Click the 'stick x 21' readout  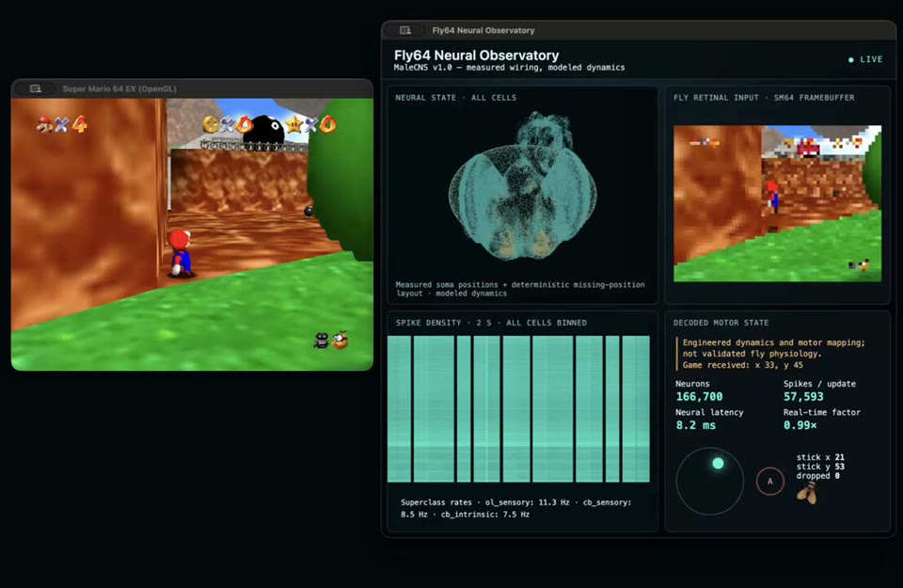pos(820,456)
